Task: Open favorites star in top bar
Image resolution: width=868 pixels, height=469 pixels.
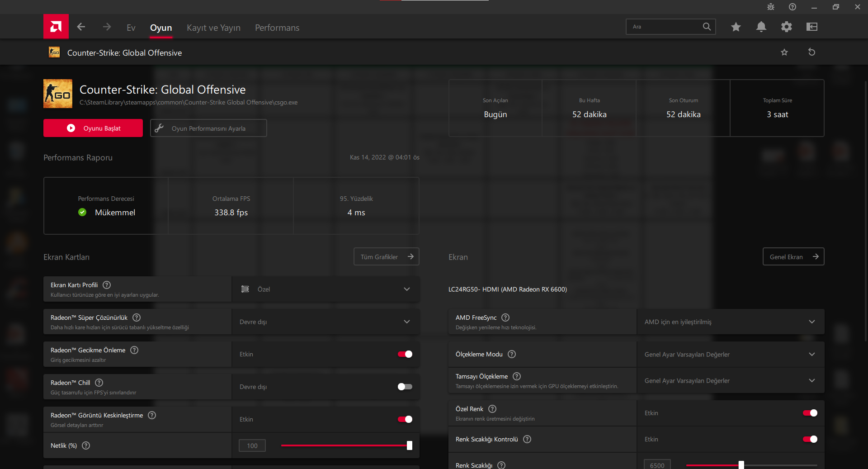Action: (x=736, y=27)
